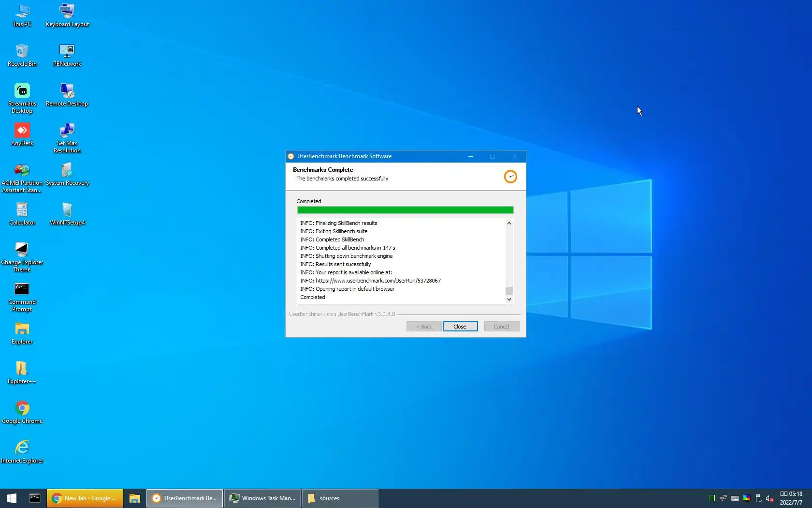The image size is (812, 508).
Task: Click 'INFO: Completed SkillBench' log line
Action: point(332,239)
